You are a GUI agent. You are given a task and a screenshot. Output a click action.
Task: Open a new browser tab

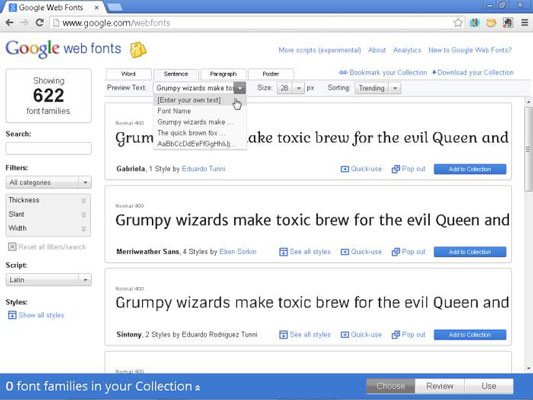[115, 7]
